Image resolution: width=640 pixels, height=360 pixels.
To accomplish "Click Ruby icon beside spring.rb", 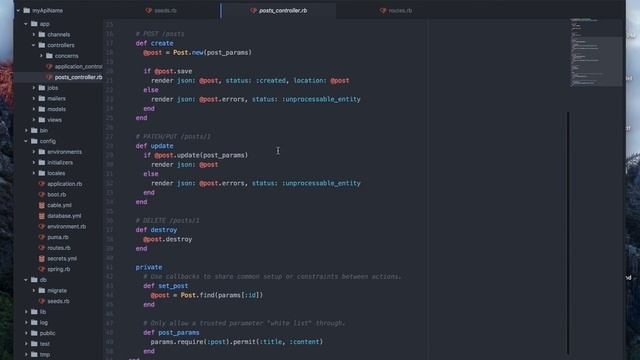I will coord(42,269).
